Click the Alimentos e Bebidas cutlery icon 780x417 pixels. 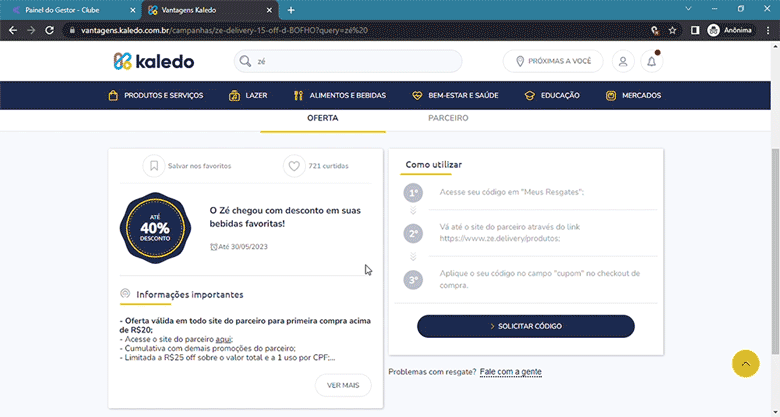298,96
